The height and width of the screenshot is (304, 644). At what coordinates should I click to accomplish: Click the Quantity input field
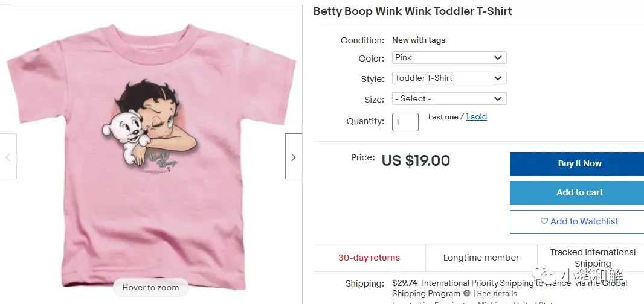tap(405, 122)
